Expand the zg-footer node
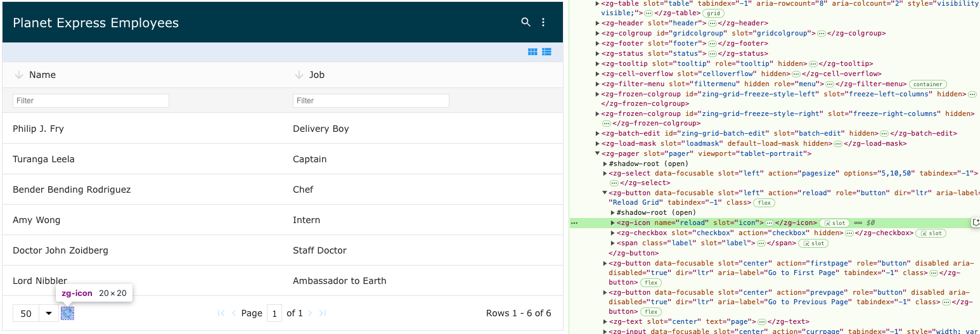The width and height of the screenshot is (980, 334). point(597,43)
